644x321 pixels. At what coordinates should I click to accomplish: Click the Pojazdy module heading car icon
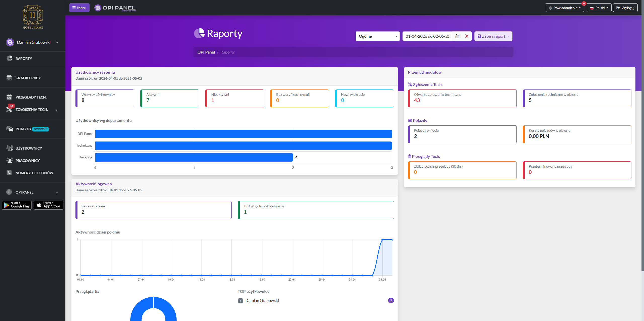click(410, 120)
